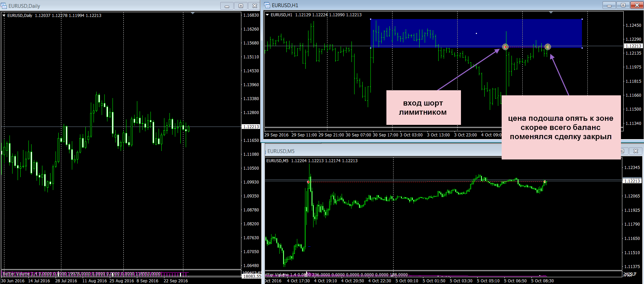This screenshot has height=284, width=644.
Task: Close the EURUSD,H1 chart window
Action: (x=637, y=5)
